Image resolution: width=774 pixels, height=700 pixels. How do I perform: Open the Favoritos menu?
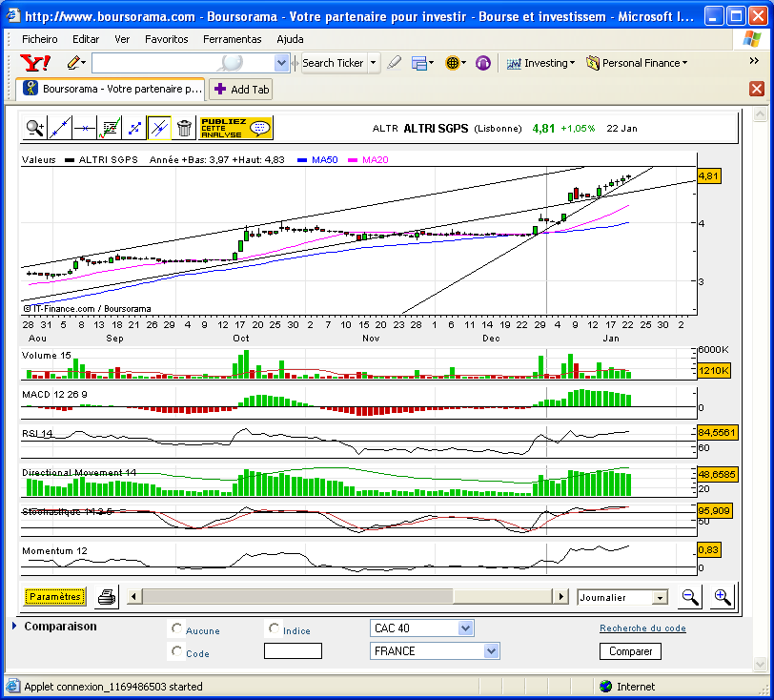(167, 39)
